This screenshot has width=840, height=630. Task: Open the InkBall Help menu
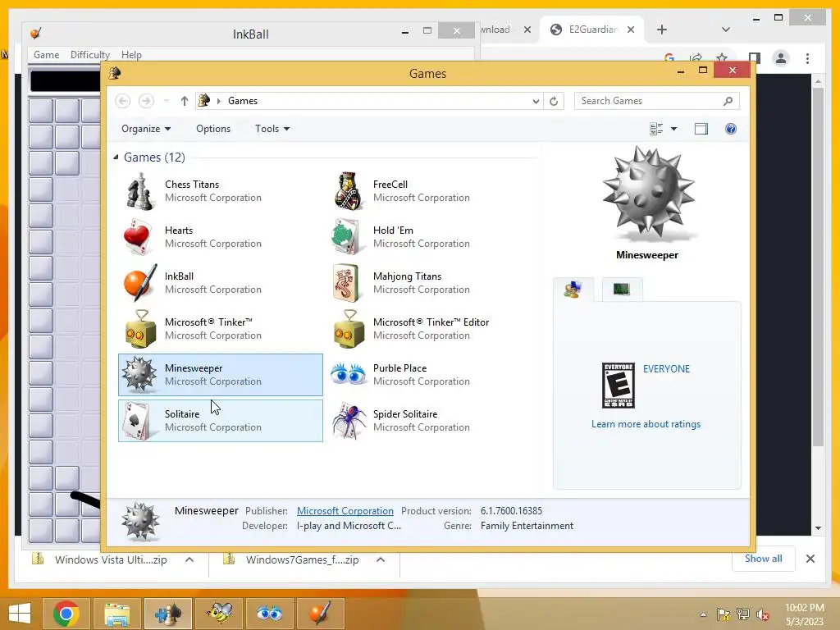click(x=131, y=55)
